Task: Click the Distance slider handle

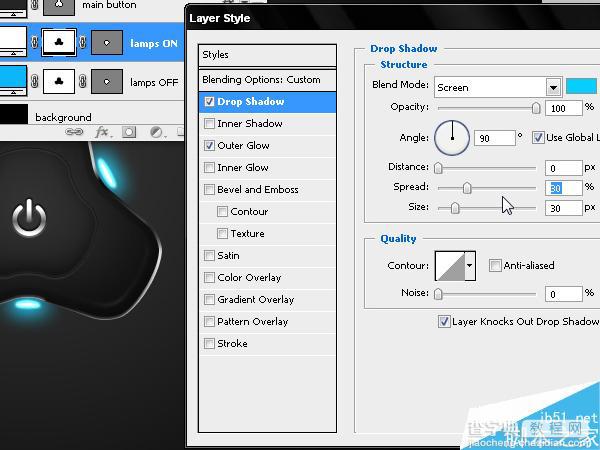Action: coord(438,168)
